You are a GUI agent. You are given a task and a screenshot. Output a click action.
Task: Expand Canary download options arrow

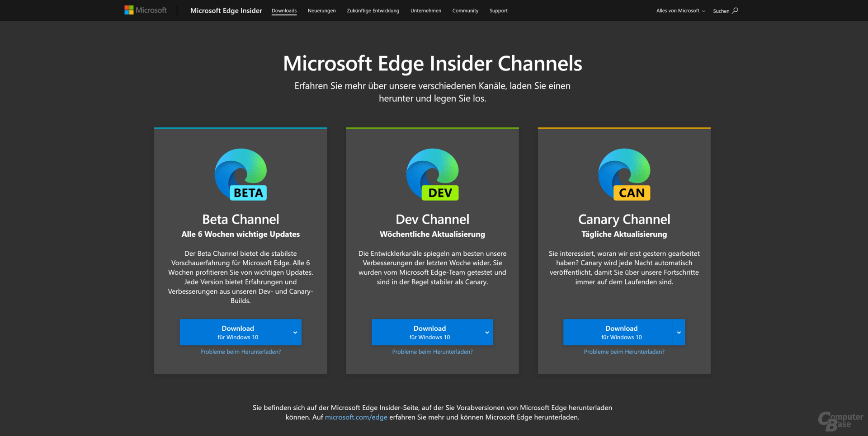pos(679,333)
